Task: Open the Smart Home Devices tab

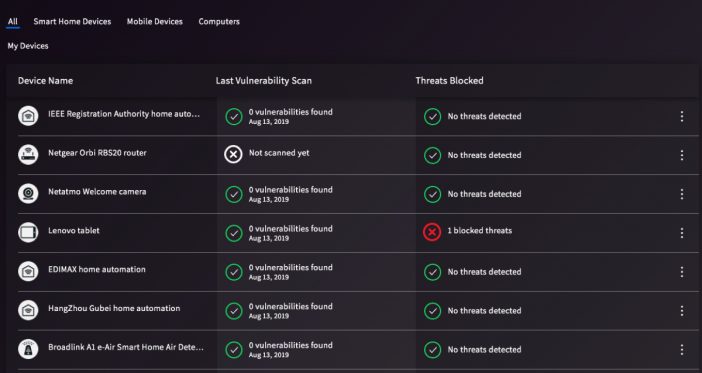Action: (72, 21)
